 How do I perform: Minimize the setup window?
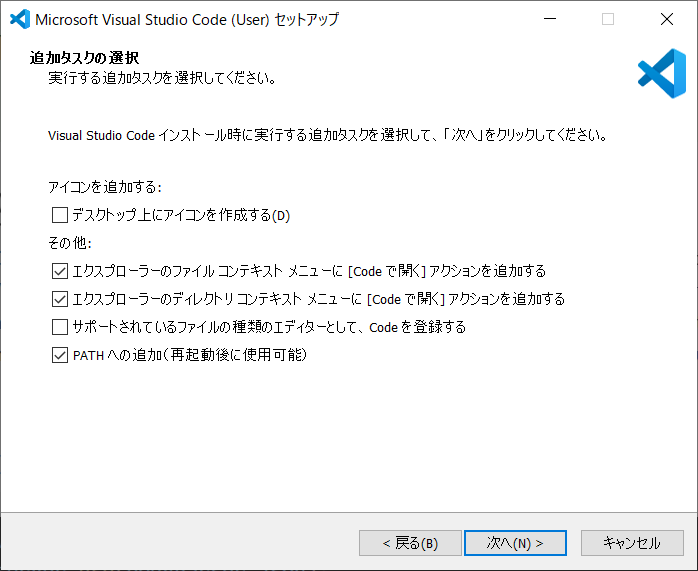[x=550, y=19]
